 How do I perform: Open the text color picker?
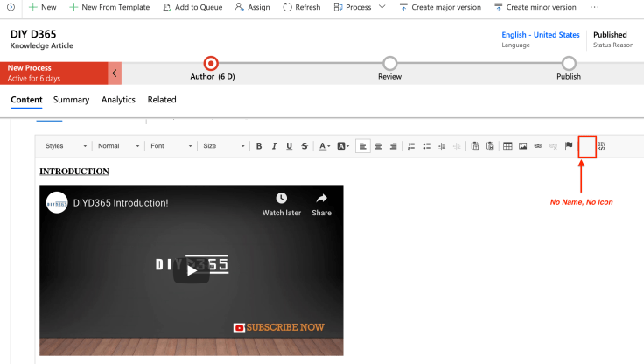click(x=324, y=146)
